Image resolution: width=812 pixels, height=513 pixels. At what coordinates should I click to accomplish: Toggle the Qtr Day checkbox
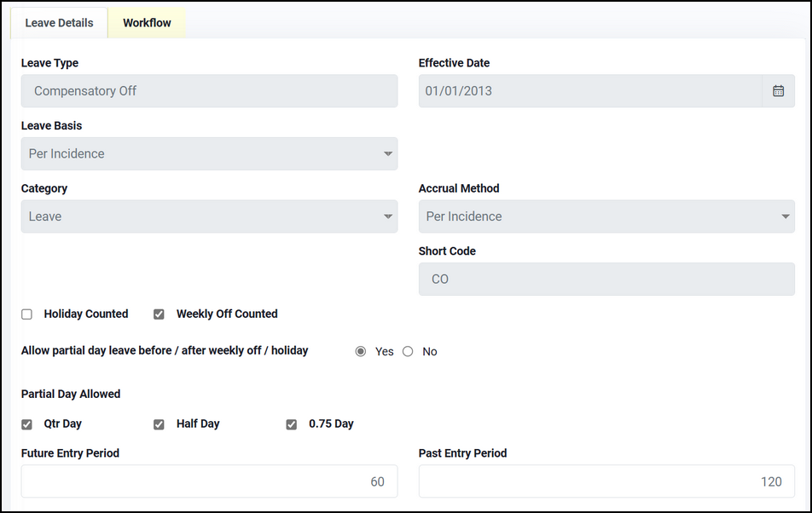27,424
